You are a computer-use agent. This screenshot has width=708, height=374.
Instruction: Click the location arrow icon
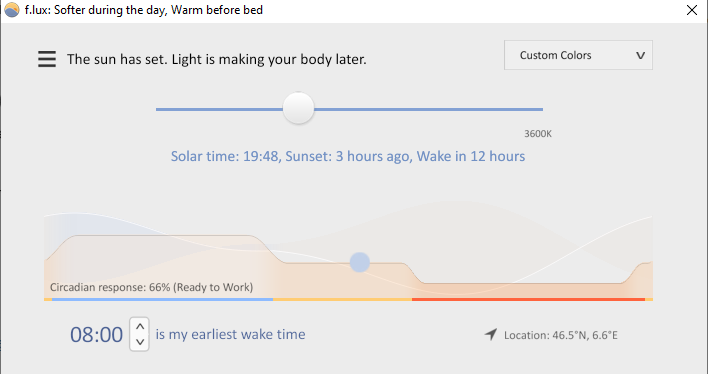tap(491, 335)
